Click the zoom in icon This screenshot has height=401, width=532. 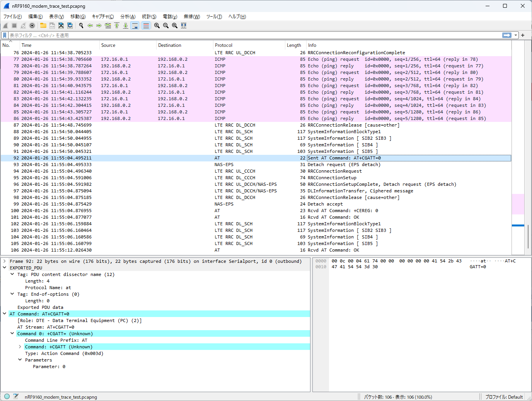coord(157,26)
